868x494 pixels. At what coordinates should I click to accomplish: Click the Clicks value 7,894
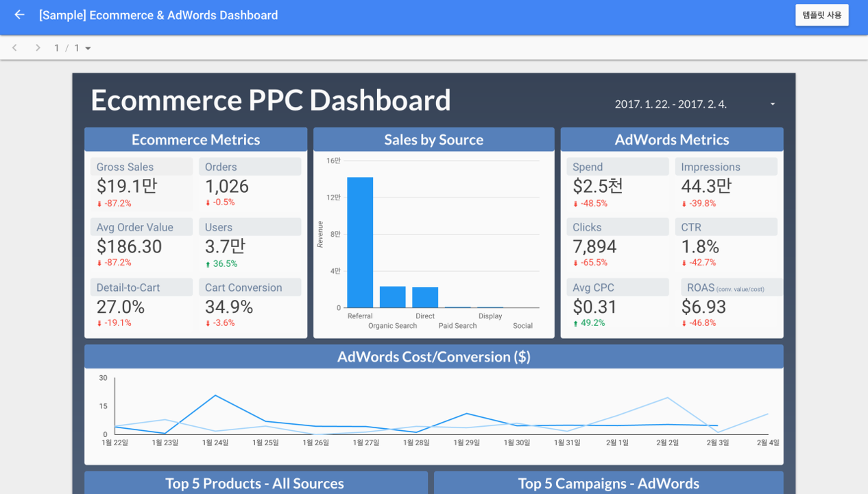594,246
